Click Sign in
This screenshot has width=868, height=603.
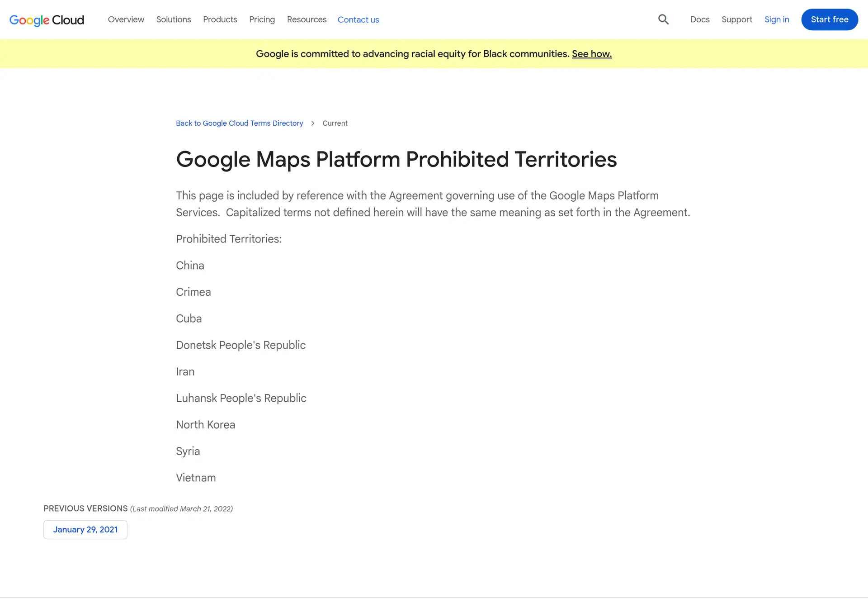[777, 19]
